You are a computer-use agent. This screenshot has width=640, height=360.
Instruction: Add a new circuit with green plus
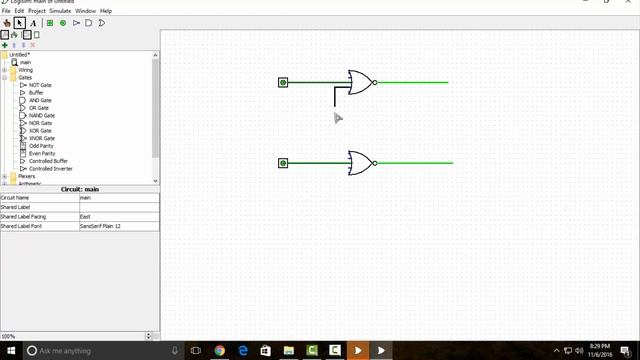coord(5,45)
